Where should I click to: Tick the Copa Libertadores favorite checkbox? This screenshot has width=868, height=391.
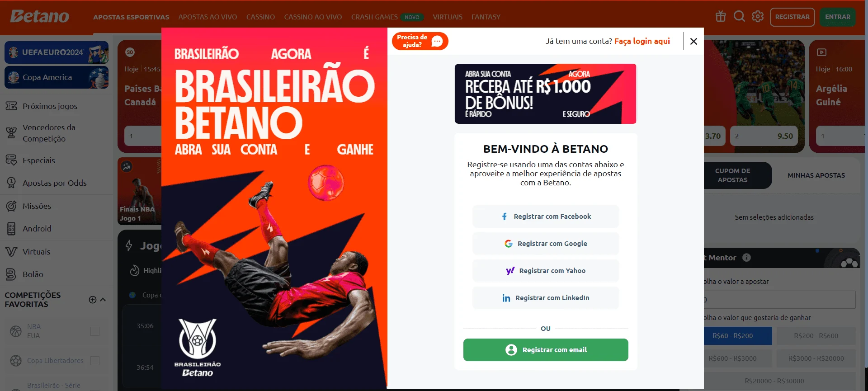pos(95,361)
